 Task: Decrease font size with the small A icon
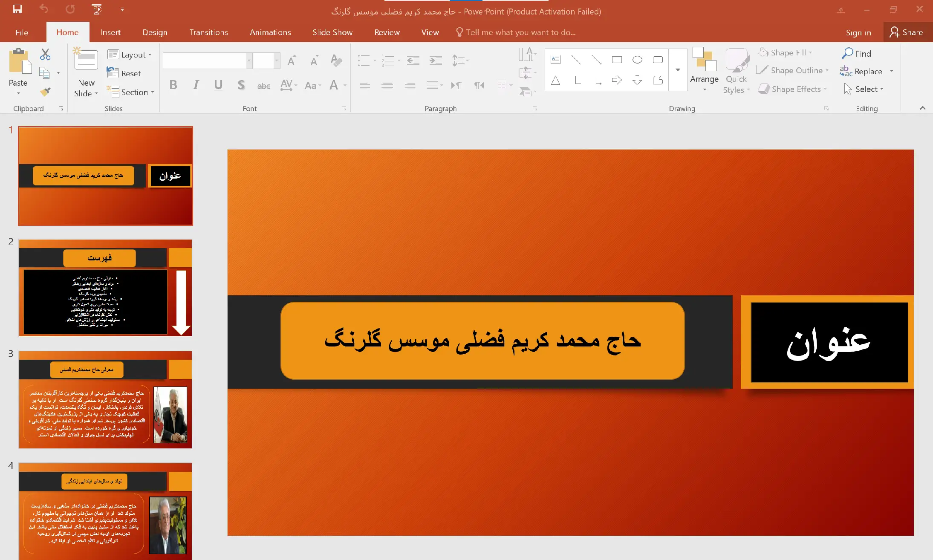[x=314, y=61]
